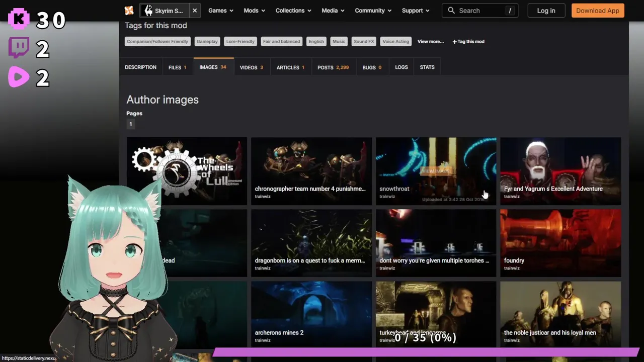The image size is (644, 362).
Task: Select the Lore-Friendly tag
Action: pyautogui.click(x=240, y=42)
